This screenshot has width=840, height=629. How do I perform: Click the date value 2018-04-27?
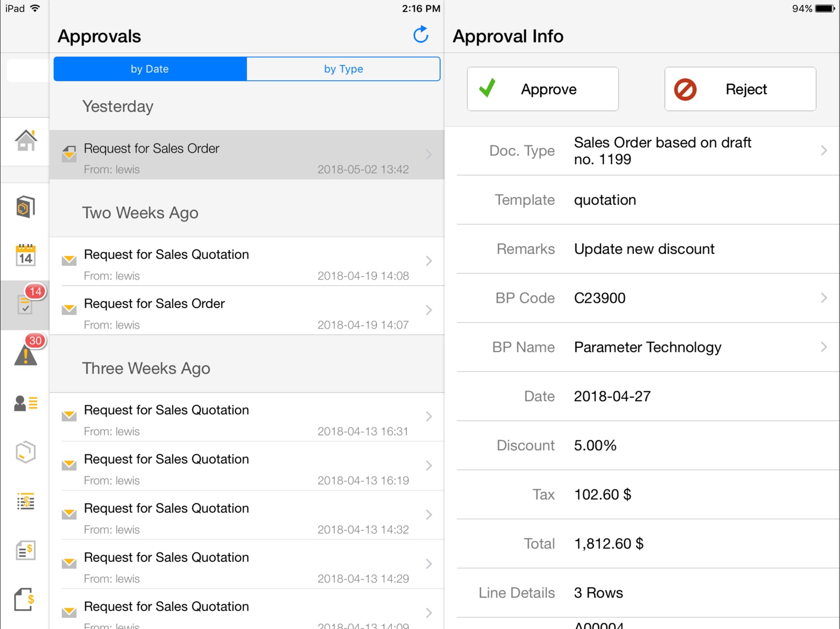(612, 396)
